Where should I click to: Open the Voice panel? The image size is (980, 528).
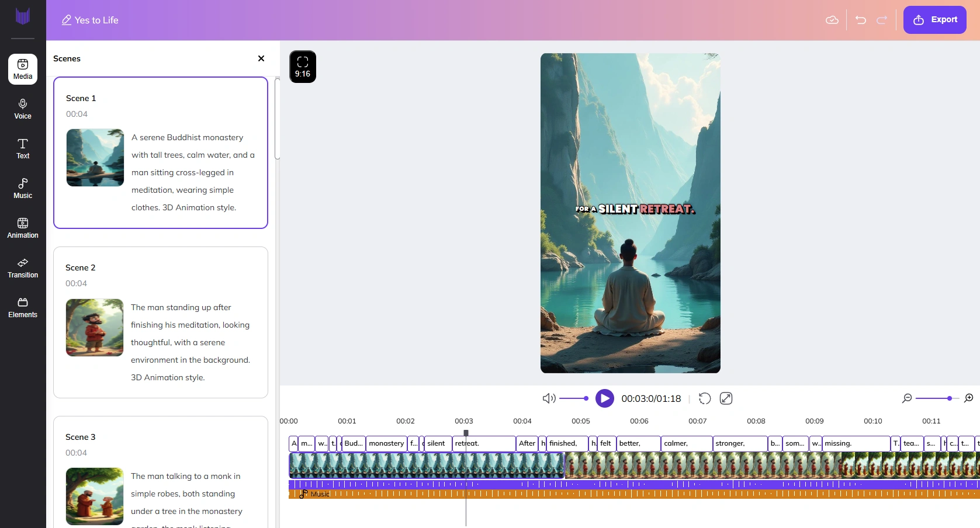tap(23, 109)
